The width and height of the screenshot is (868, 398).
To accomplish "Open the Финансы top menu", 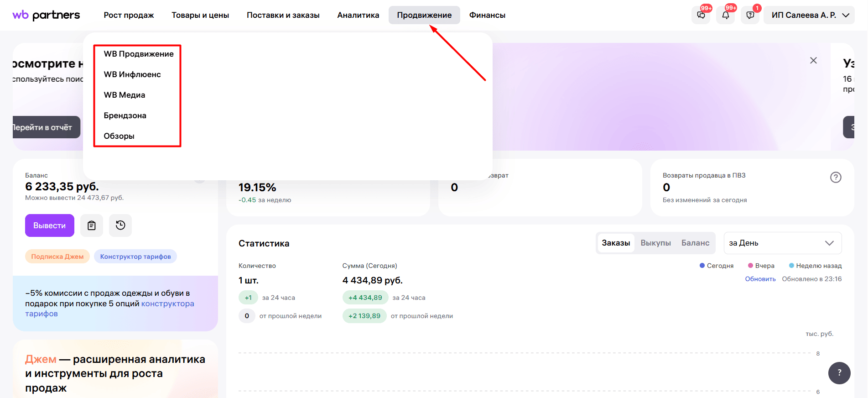I will 487,15.
